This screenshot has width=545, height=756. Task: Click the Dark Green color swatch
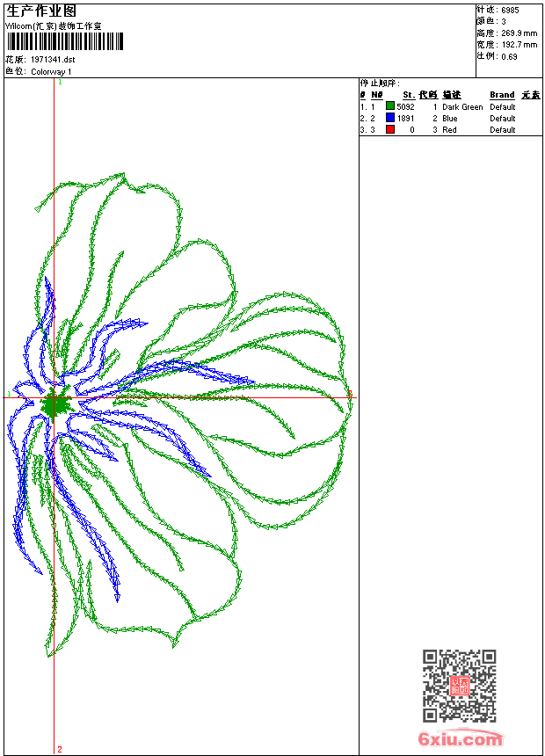[x=390, y=106]
